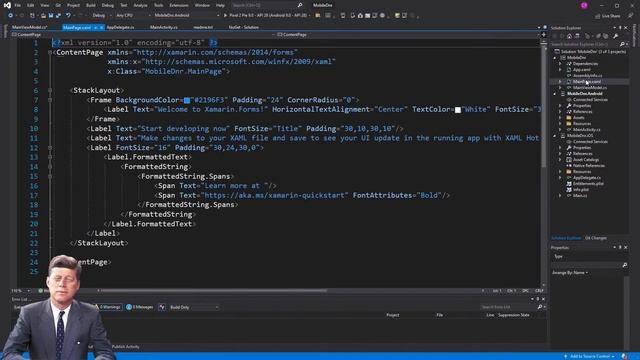Start debugging on Pixel 2 Pie emulator
Image resolution: width=640 pixels, height=360 pixels.
[265, 16]
